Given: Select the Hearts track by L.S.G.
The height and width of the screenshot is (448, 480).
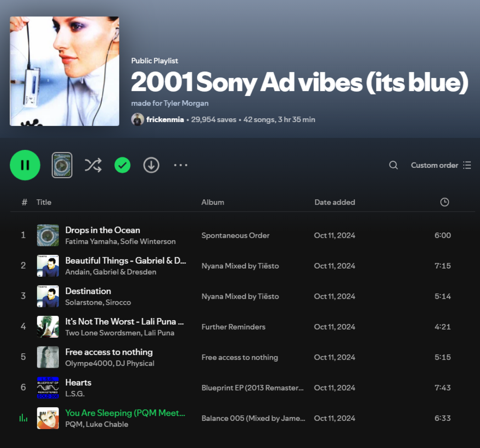Looking at the screenshot, I should 78,382.
